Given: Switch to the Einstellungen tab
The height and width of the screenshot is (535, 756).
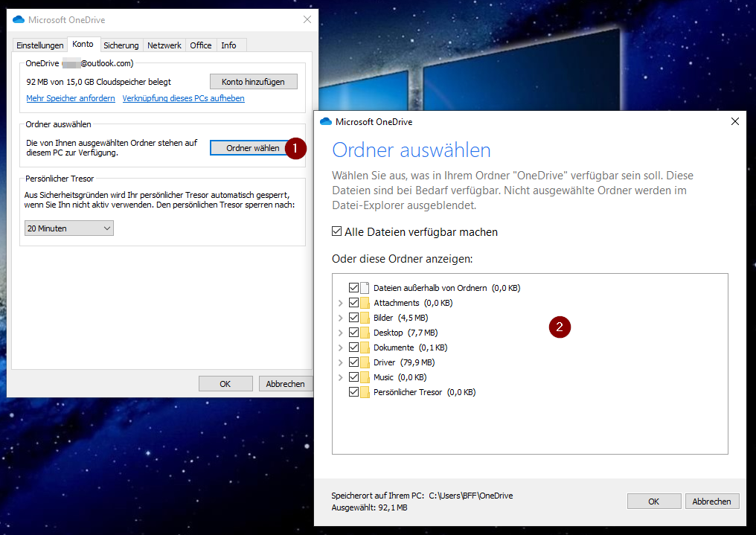Looking at the screenshot, I should pyautogui.click(x=40, y=45).
